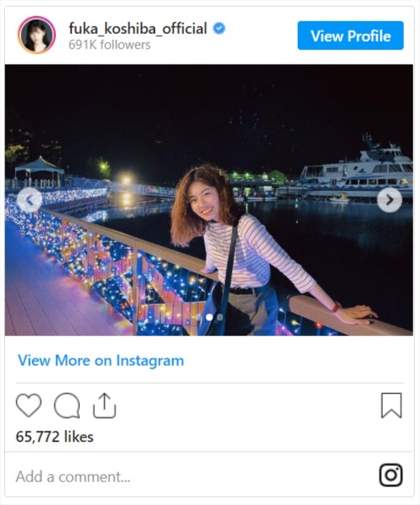Save the post with the bookmark icon
Image resolution: width=420 pixels, height=505 pixels.
391,405
